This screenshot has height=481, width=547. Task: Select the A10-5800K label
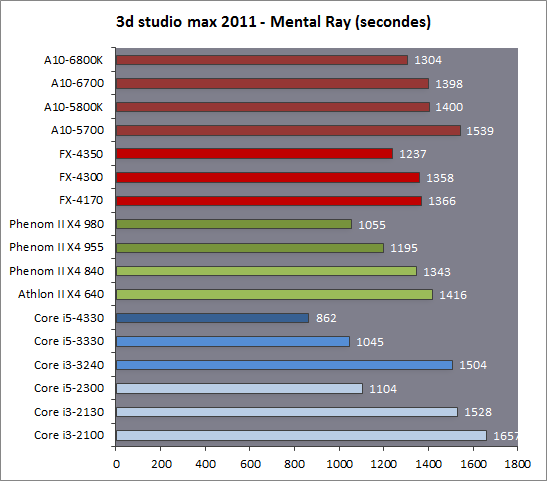pyautogui.click(x=73, y=107)
